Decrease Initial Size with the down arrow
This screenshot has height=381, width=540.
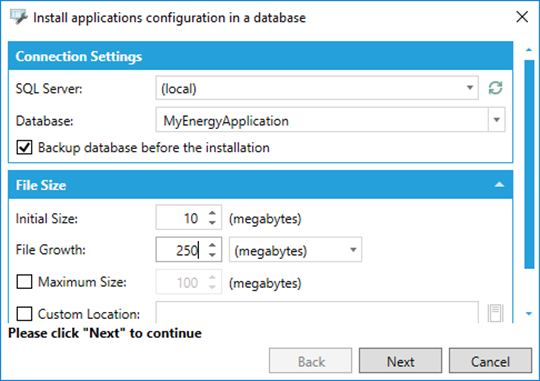point(212,223)
